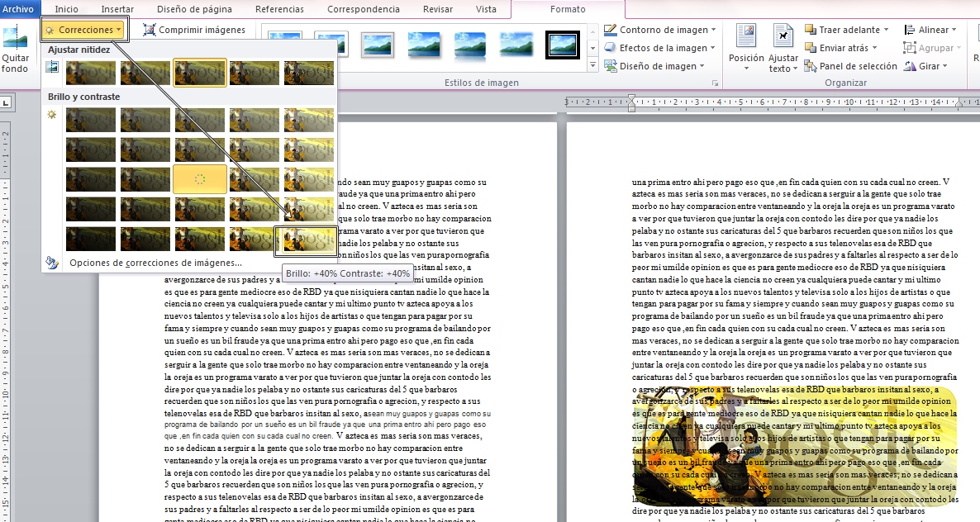Choose brightness -40% contrast 0% preset
Image resolution: width=980 pixels, height=522 pixels.
(91, 180)
